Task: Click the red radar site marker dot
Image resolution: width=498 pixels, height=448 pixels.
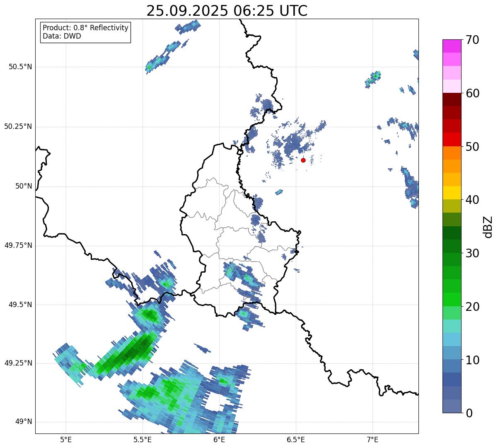Action: 303,160
